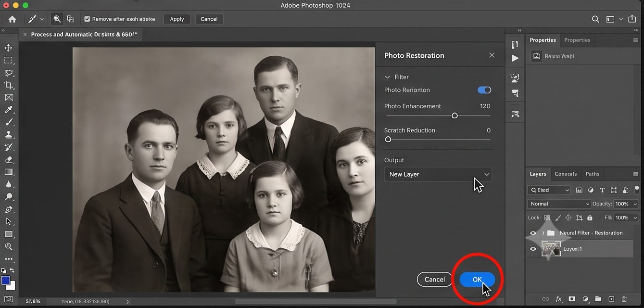Select the Zoom tool in the toolbar

click(x=9, y=246)
